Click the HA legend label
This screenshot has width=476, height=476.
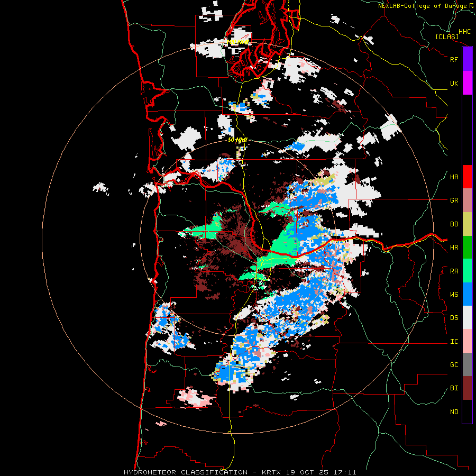pos(454,177)
